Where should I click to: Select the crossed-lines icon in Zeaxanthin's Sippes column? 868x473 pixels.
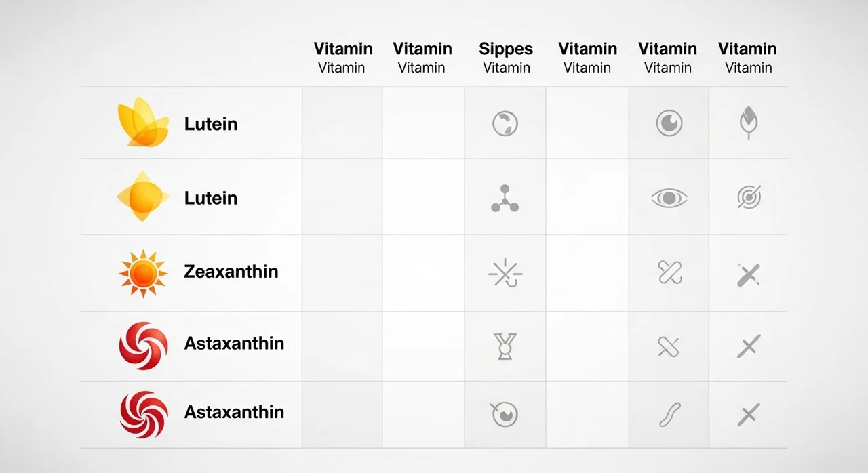pos(505,274)
